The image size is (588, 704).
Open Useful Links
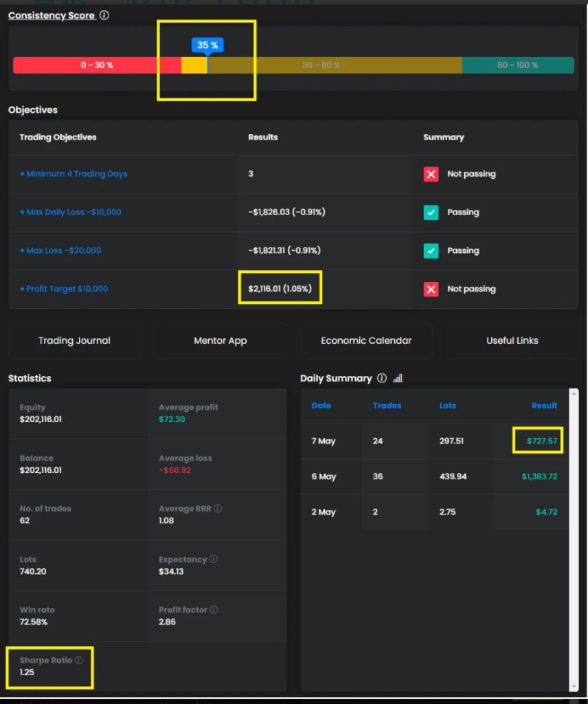tap(512, 341)
